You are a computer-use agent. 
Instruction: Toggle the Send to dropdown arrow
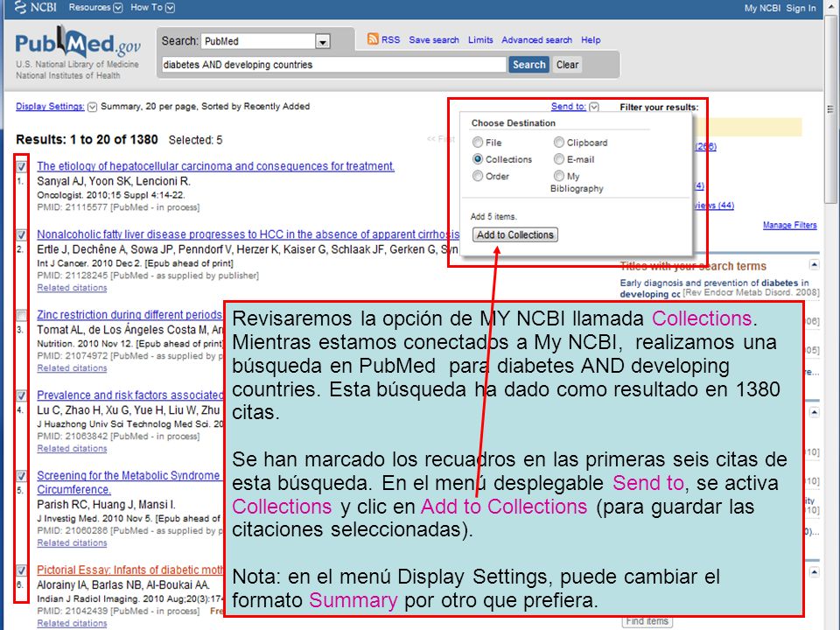point(593,107)
